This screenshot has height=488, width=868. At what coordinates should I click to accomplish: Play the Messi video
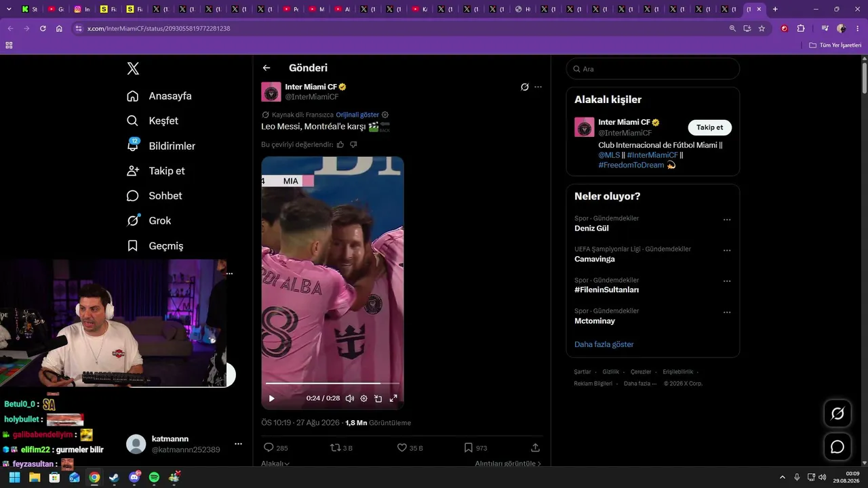click(x=272, y=399)
